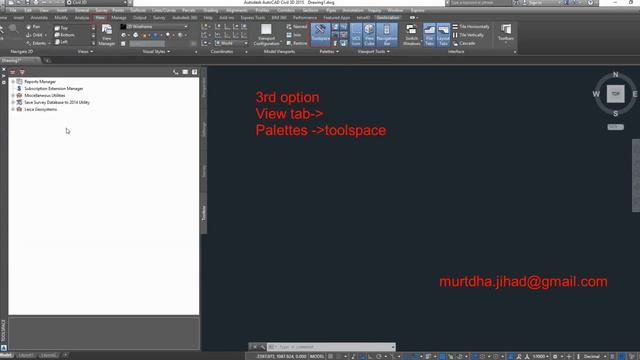Toggle the Navigation Bar button
Viewport: 640px width, 360px height.
[387, 35]
